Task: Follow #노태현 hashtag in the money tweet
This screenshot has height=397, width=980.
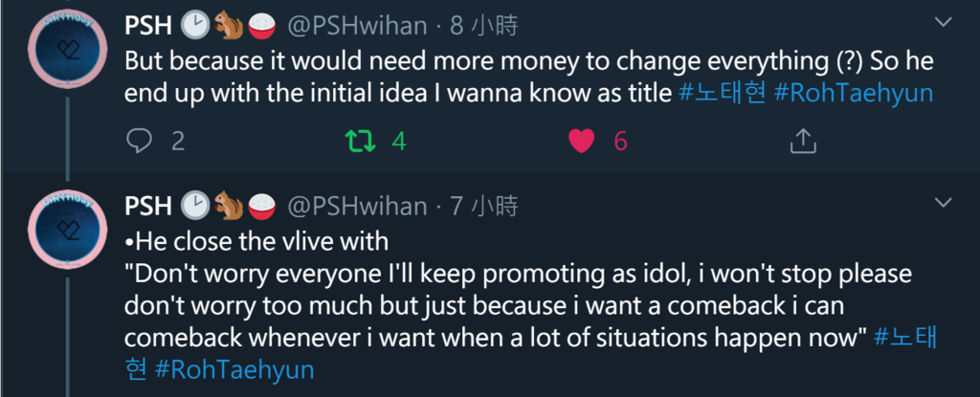Action: click(x=722, y=93)
